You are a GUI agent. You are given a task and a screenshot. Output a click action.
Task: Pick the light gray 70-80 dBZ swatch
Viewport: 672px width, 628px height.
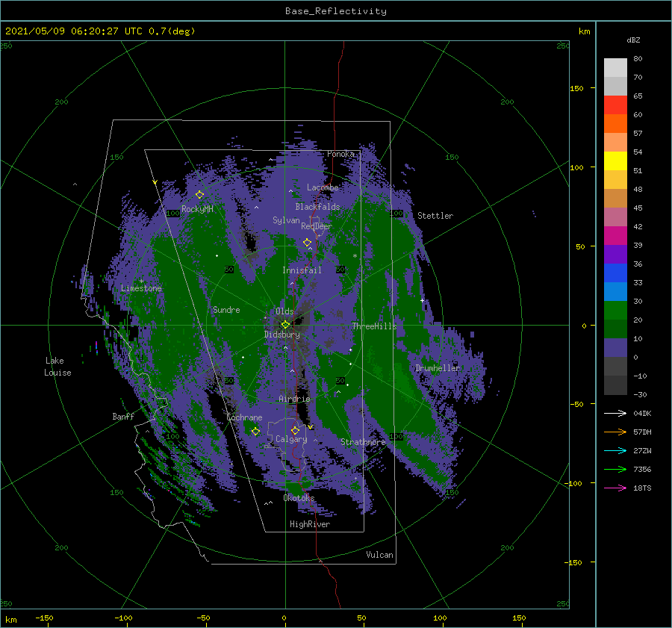point(615,68)
